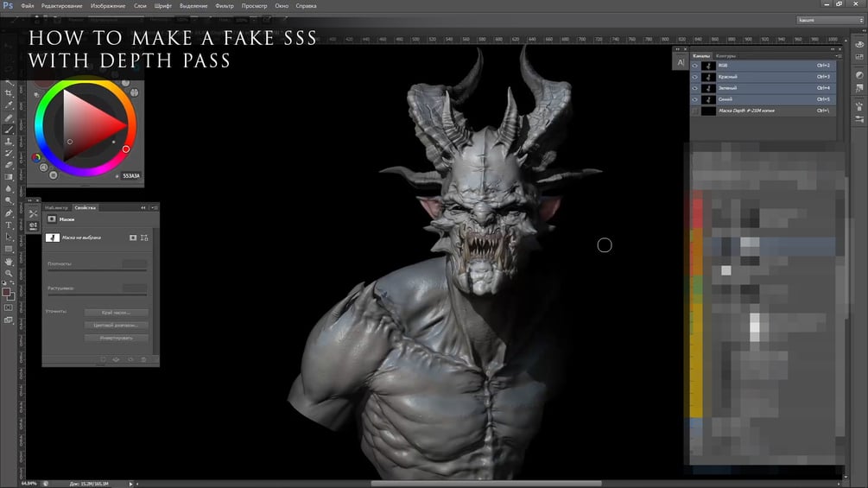Click trash icon at Properties panel bottom
The width and height of the screenshot is (868, 488).
(x=143, y=359)
